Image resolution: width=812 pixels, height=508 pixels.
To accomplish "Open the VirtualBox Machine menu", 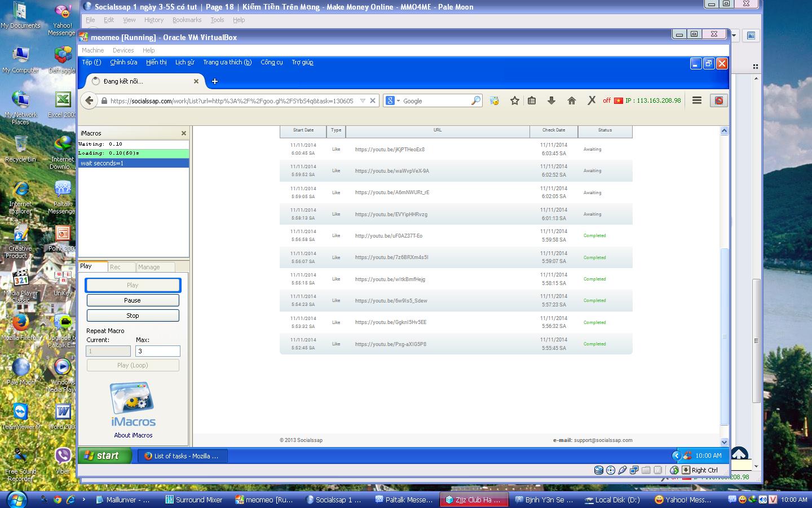I will 93,50.
